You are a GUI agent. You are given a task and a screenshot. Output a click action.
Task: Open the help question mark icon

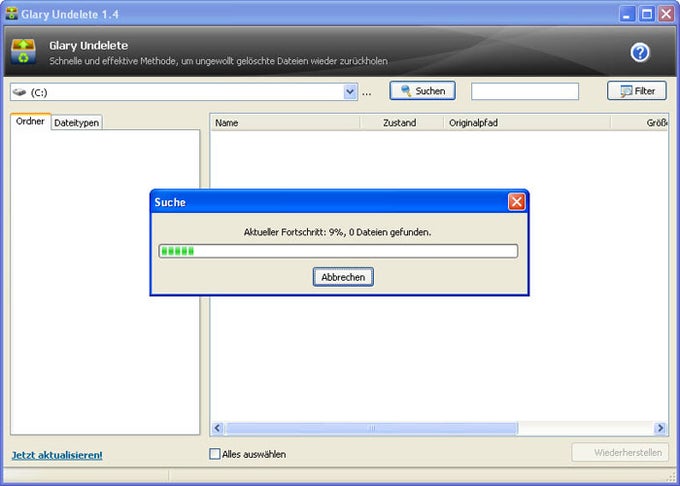[640, 52]
